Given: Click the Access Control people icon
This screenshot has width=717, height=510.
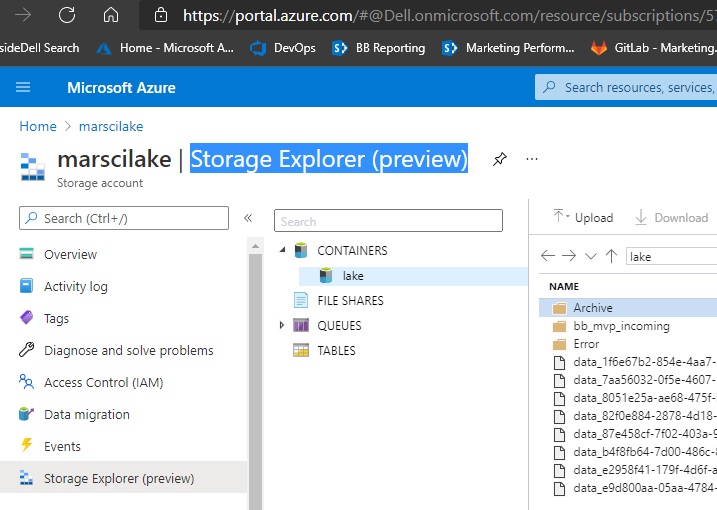Looking at the screenshot, I should [x=27, y=381].
